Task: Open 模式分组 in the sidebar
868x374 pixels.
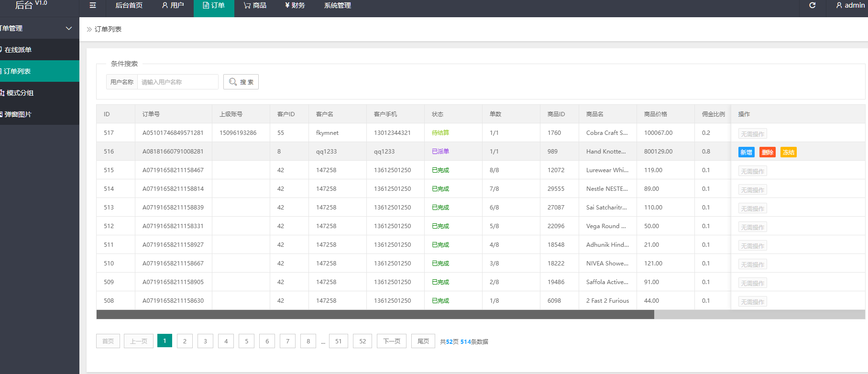Action: tap(19, 93)
